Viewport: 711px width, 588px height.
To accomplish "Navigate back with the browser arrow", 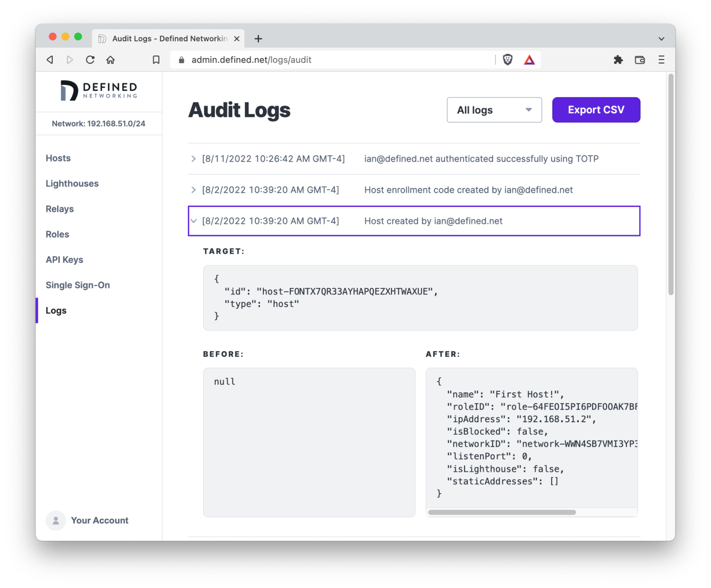I will pyautogui.click(x=50, y=60).
